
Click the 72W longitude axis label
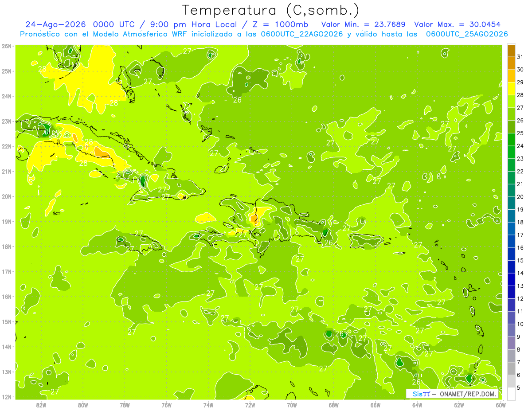(x=250, y=405)
